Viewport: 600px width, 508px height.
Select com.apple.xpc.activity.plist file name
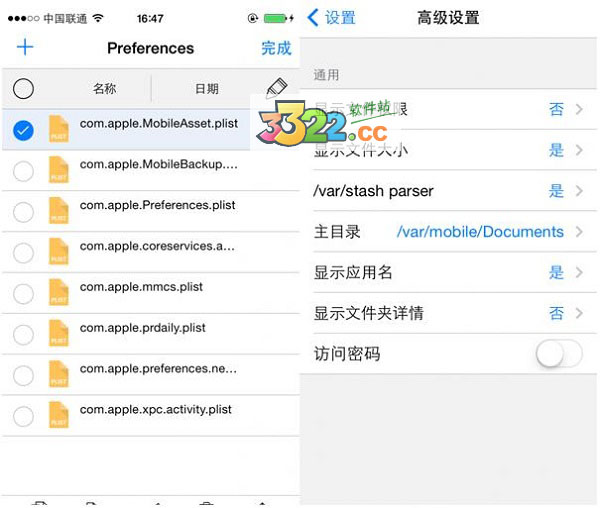tap(155, 410)
